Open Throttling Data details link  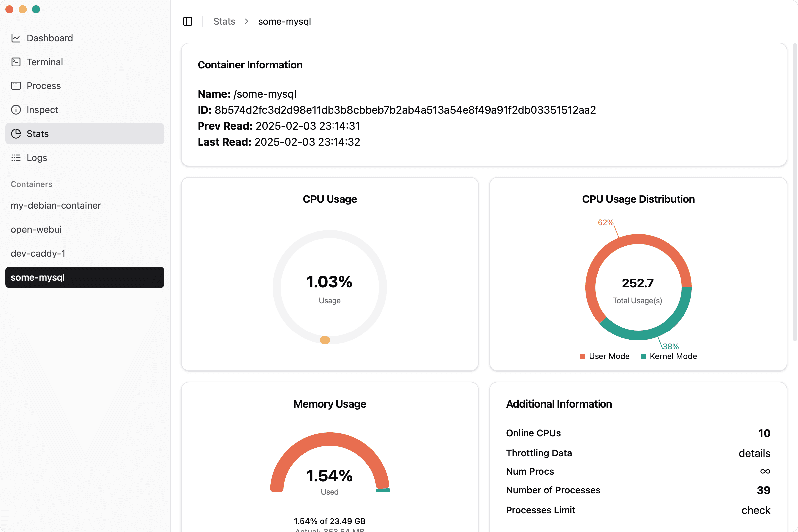click(754, 453)
